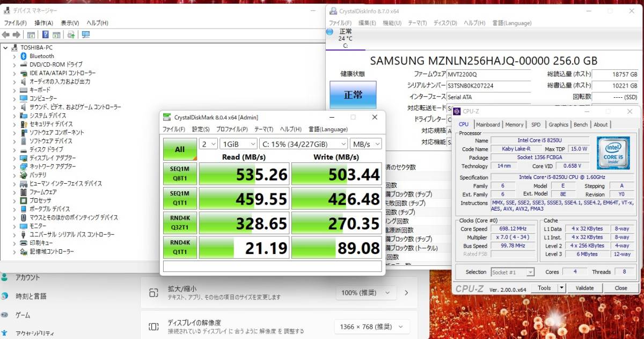The width and height of the screenshot is (644, 339).
Task: Expand the ディスク ドライブ node
Action: click(14, 149)
